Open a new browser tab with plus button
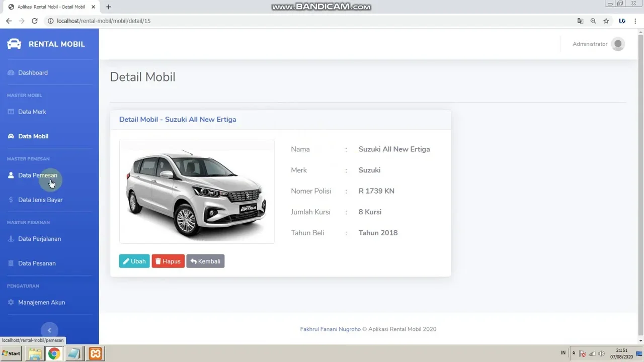This screenshot has width=644, height=362. 108,7
